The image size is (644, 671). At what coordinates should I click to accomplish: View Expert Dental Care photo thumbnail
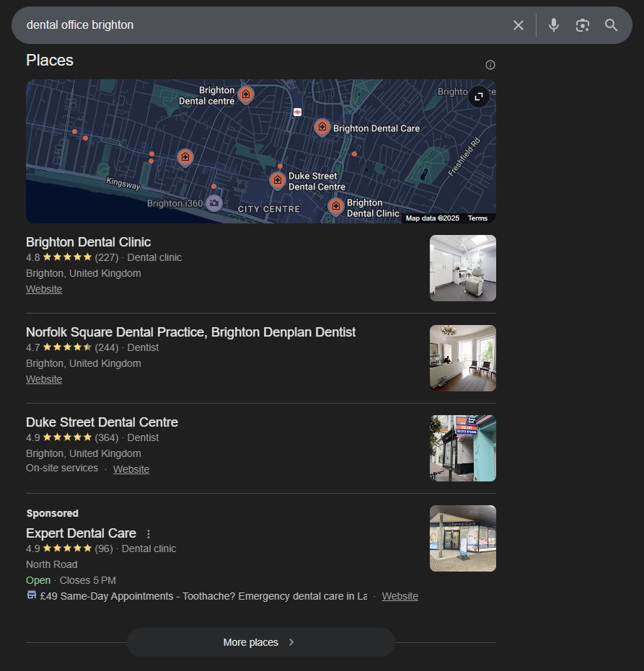pyautogui.click(x=463, y=538)
